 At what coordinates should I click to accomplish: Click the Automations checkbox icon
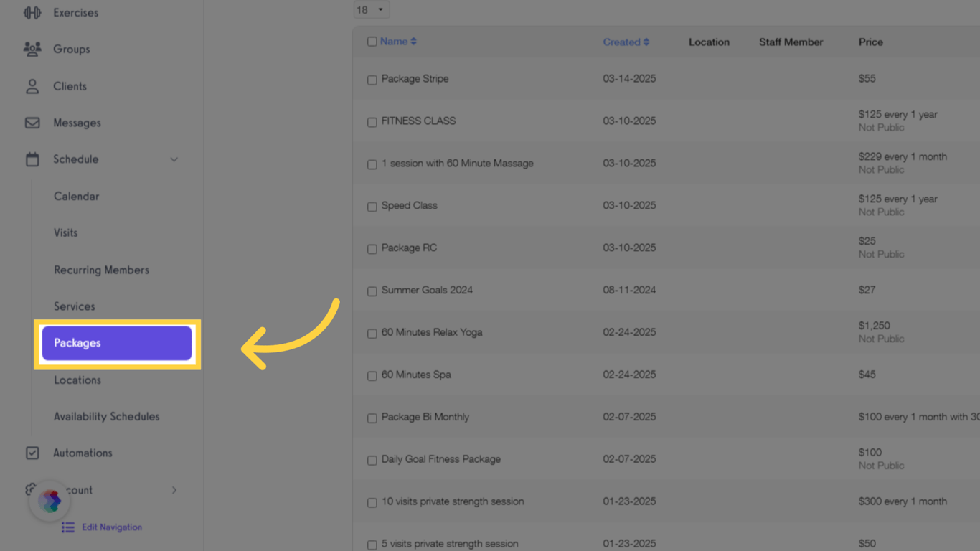pyautogui.click(x=32, y=453)
